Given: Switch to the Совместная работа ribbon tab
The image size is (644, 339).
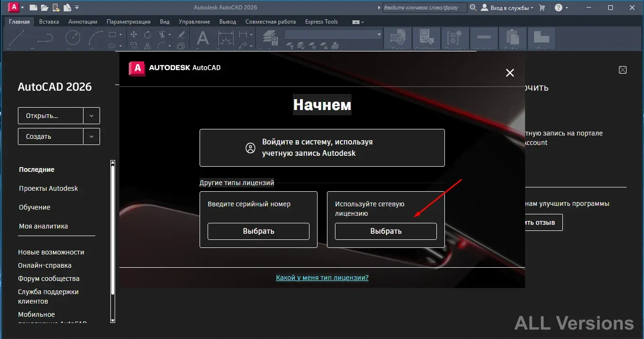Looking at the screenshot, I should [x=271, y=22].
